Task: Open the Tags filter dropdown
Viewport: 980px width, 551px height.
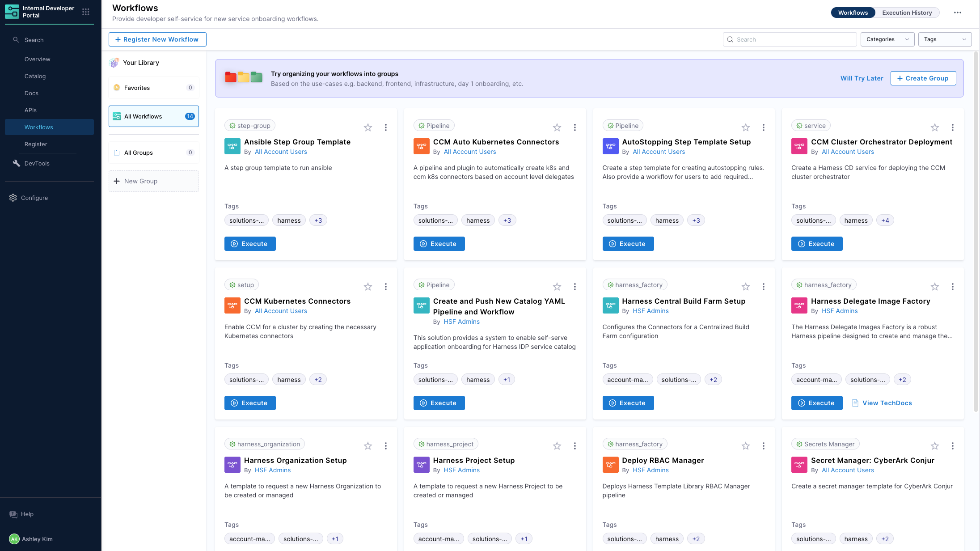Action: click(944, 39)
